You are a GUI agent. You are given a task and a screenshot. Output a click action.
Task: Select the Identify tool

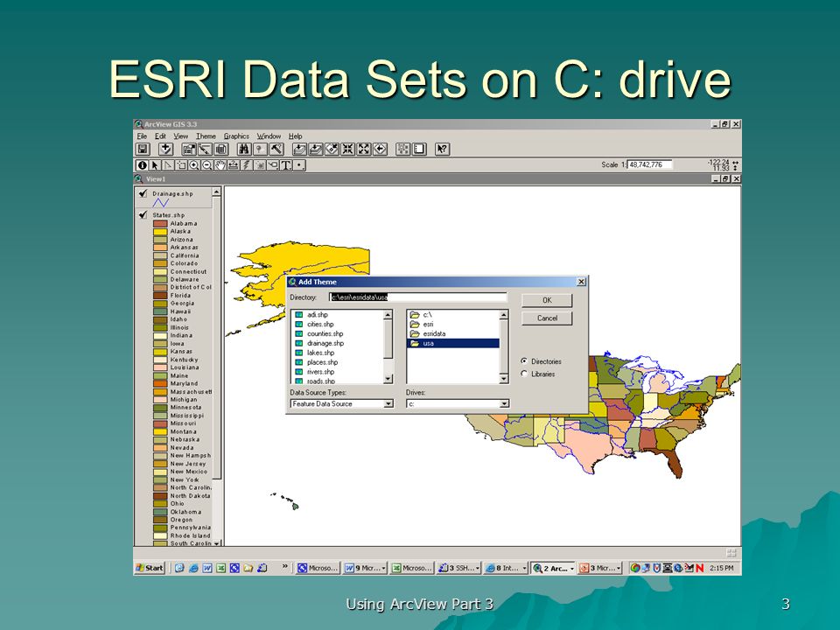click(x=142, y=165)
